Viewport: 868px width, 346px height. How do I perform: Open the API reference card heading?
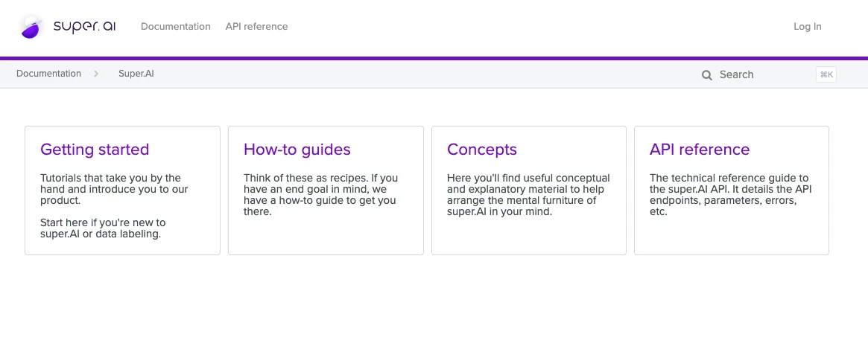click(x=700, y=150)
